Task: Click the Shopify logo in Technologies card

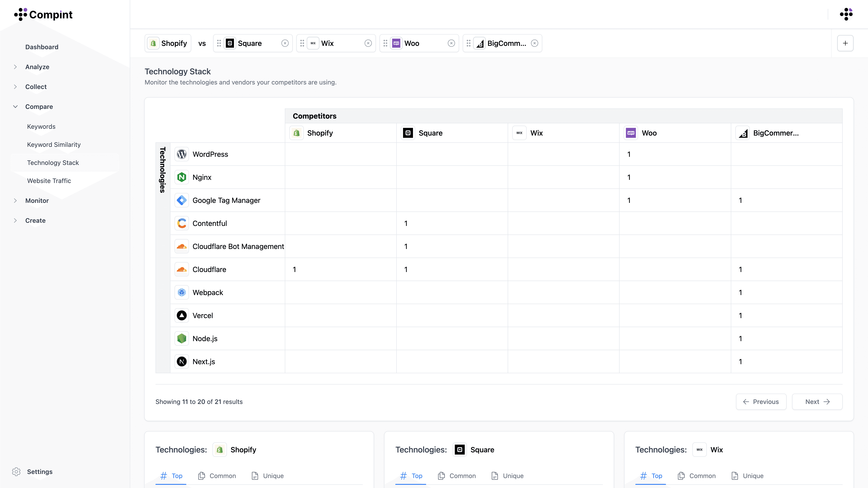Action: pos(220,450)
